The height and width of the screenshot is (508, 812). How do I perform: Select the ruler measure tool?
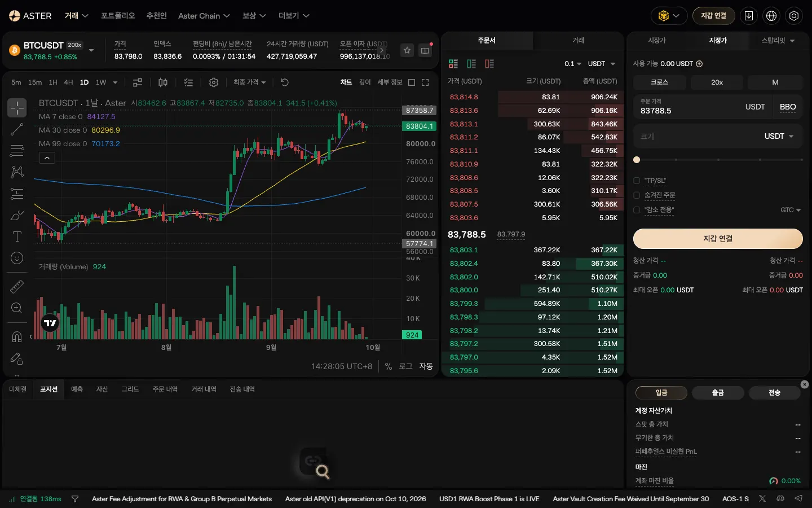pos(17,287)
